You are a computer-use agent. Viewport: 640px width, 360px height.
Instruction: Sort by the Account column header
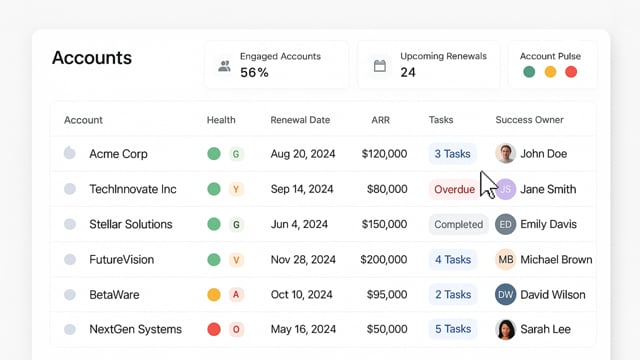pyautogui.click(x=83, y=120)
